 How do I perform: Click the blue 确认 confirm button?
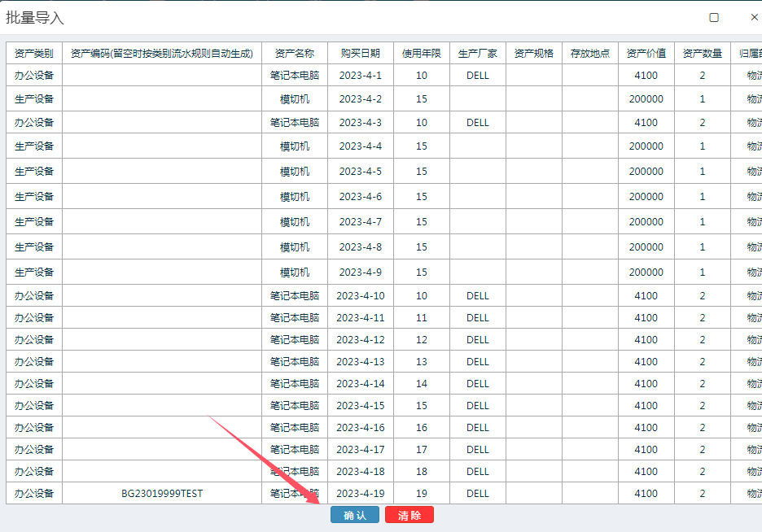355,515
